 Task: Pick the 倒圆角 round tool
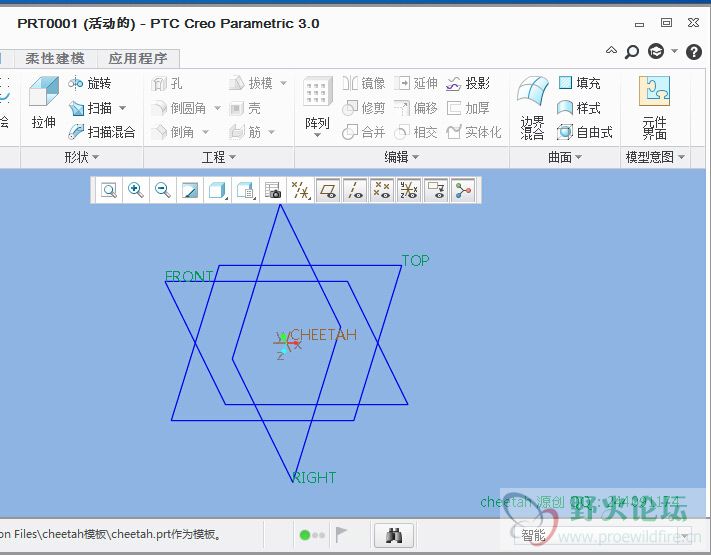pyautogui.click(x=179, y=108)
